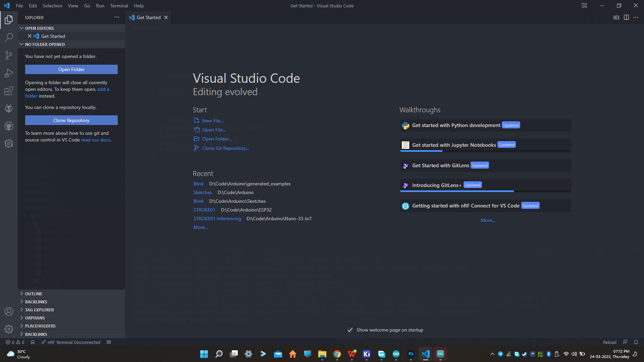Select the Get Started editor tab

[148, 17]
